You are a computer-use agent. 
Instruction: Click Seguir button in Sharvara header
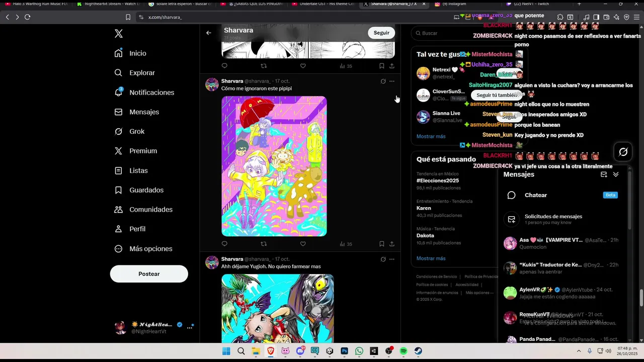tap(381, 33)
